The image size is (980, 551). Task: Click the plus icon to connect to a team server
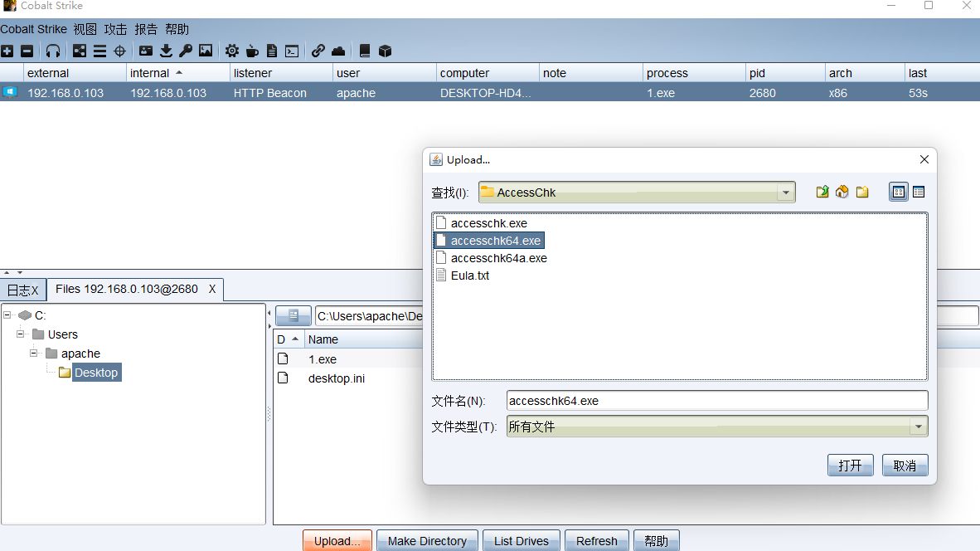click(x=7, y=51)
